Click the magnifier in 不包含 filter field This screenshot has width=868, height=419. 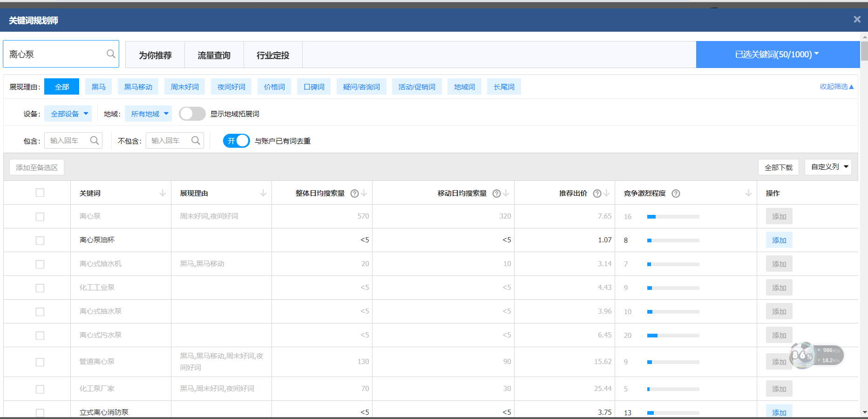[196, 140]
